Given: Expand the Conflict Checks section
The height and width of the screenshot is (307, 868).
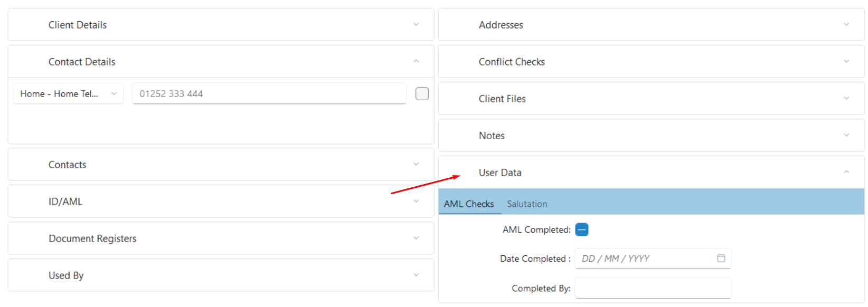Looking at the screenshot, I should (651, 62).
